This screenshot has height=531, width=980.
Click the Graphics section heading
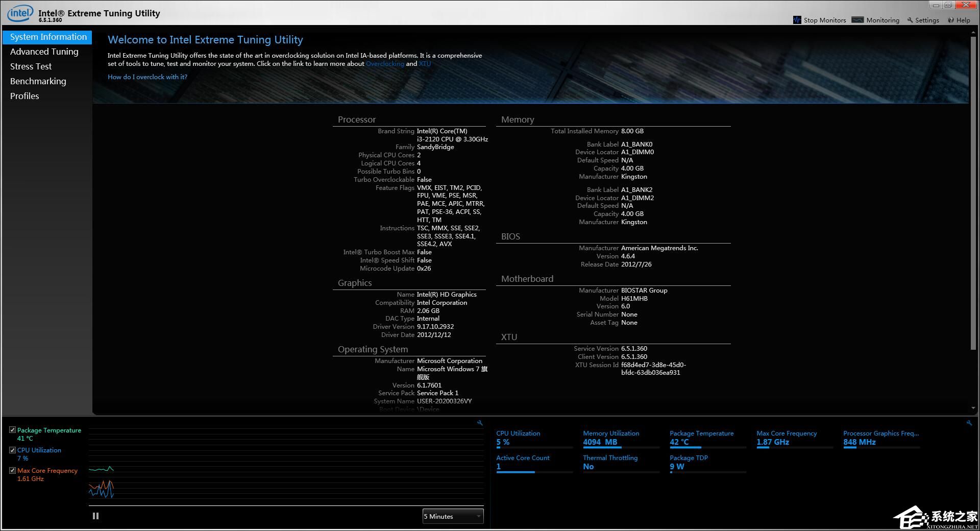[355, 283]
